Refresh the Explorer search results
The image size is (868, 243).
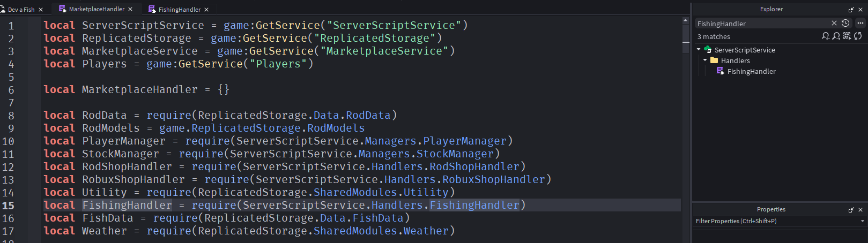coord(858,36)
